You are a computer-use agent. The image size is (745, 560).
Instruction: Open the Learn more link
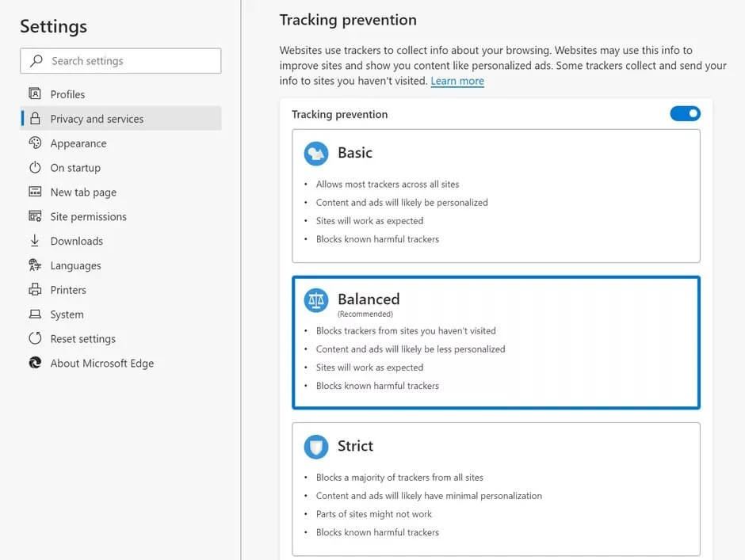pos(457,80)
